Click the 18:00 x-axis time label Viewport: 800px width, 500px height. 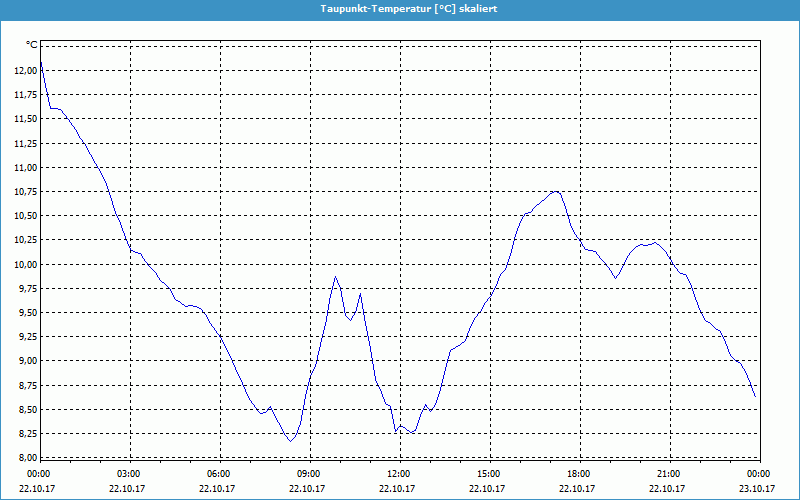tap(579, 474)
